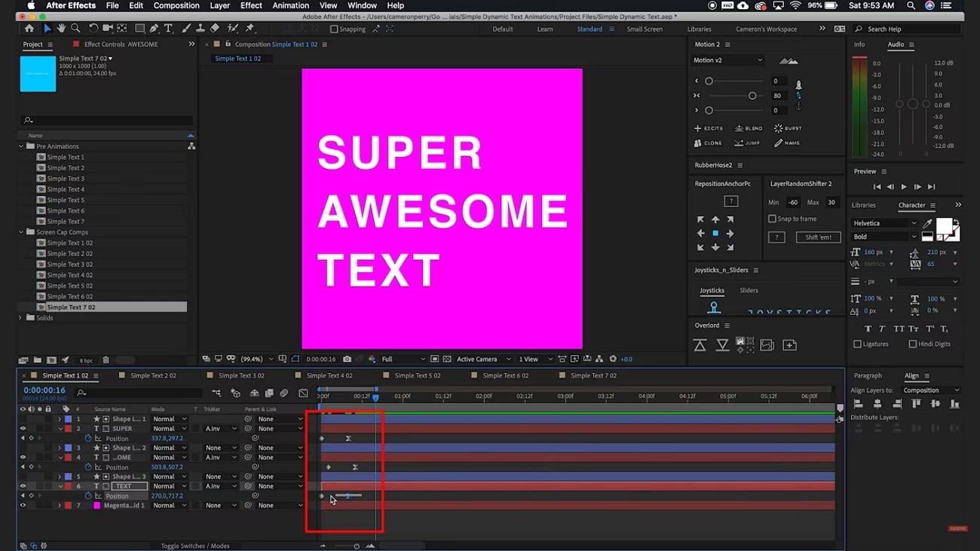Click the up arrow in RepositionAnchorPoint
This screenshot has height=551, width=980.
point(715,219)
